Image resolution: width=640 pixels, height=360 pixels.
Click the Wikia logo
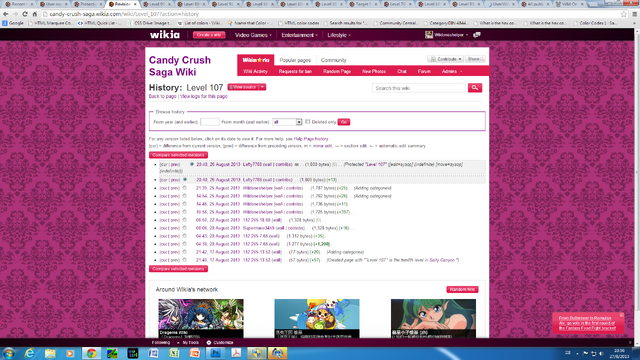pos(164,35)
